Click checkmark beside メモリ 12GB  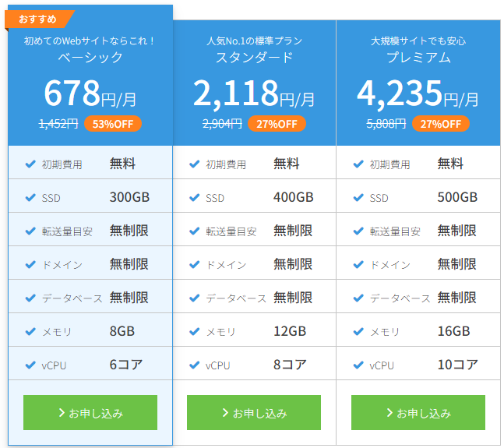click(x=195, y=331)
